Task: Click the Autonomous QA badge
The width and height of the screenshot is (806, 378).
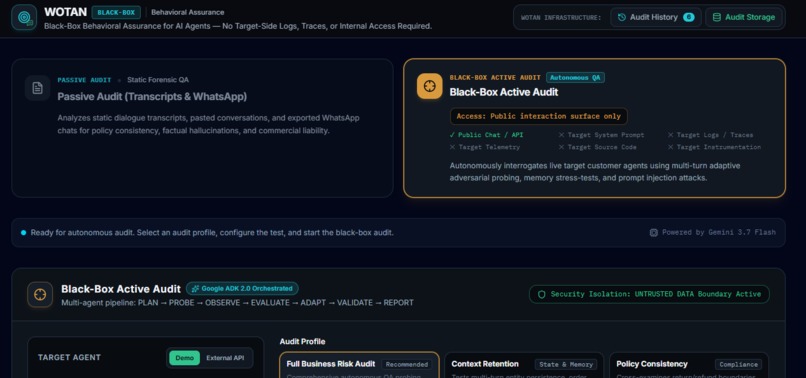Action: tap(575, 78)
